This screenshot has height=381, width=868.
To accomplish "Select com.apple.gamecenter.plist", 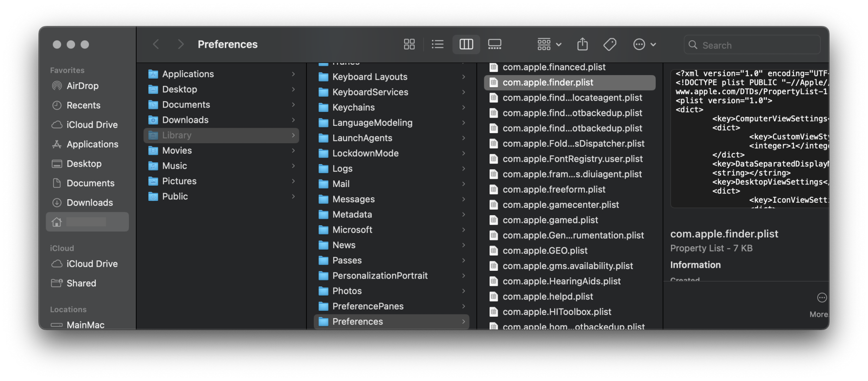I will 569,205.
